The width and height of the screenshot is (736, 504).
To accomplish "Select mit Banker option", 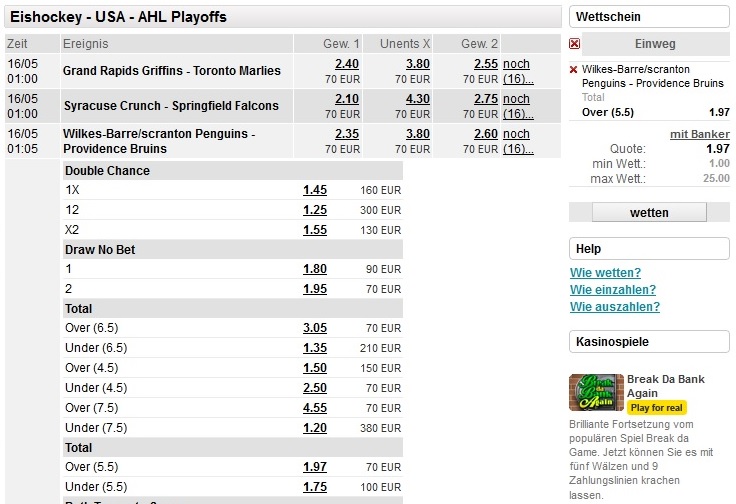I will (699, 134).
